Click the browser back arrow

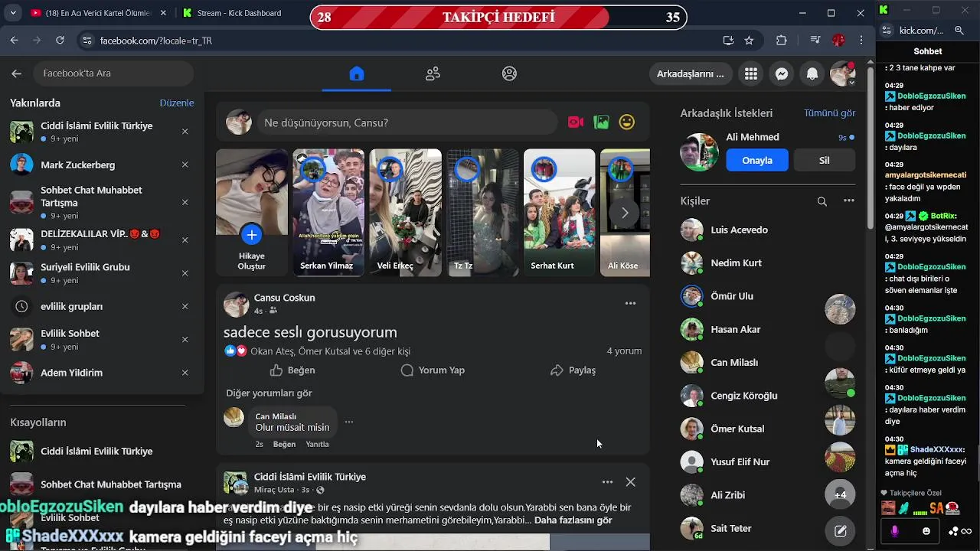15,41
